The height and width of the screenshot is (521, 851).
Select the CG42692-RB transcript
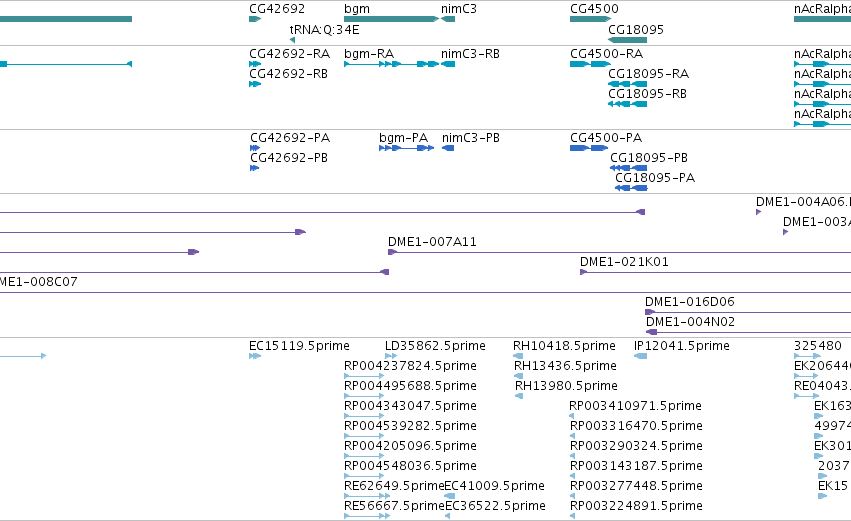(x=255, y=84)
